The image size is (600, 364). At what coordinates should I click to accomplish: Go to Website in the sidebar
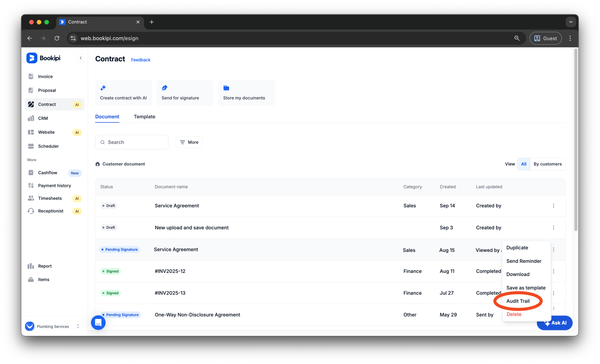[x=46, y=132]
